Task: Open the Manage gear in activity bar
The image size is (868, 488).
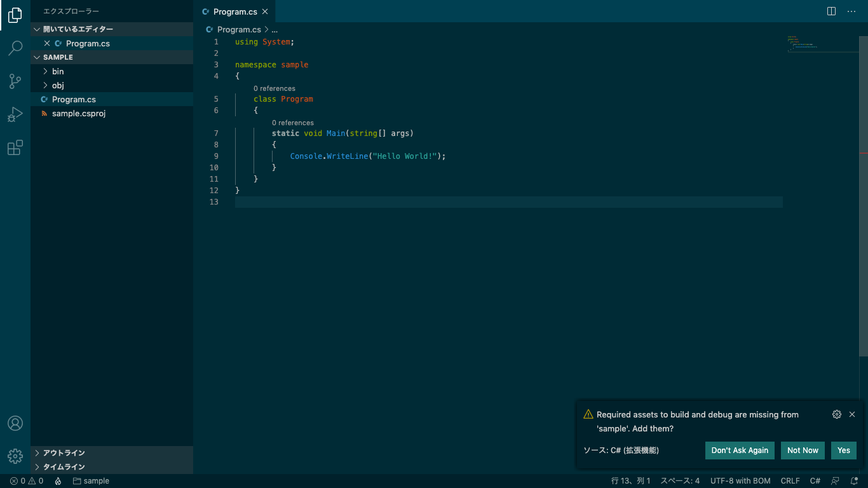Action: 15,456
